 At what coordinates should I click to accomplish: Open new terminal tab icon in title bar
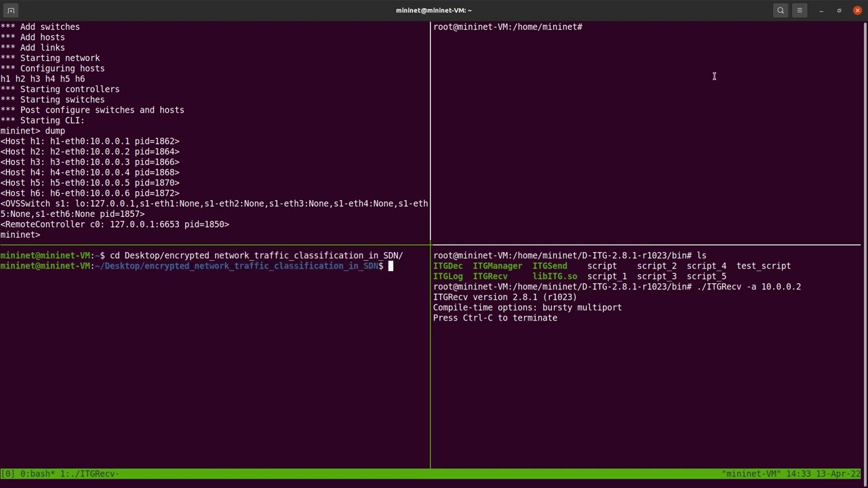pos(11,10)
